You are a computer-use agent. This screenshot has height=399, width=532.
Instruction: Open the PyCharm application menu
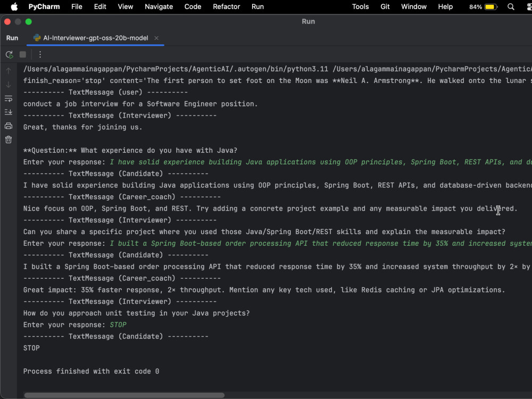click(44, 6)
